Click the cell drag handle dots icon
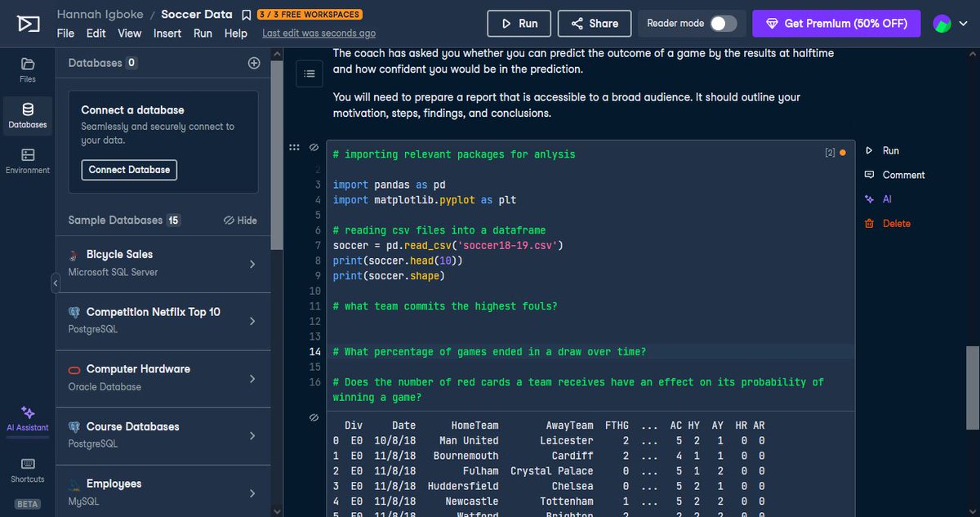This screenshot has width=980, height=517. [294, 148]
